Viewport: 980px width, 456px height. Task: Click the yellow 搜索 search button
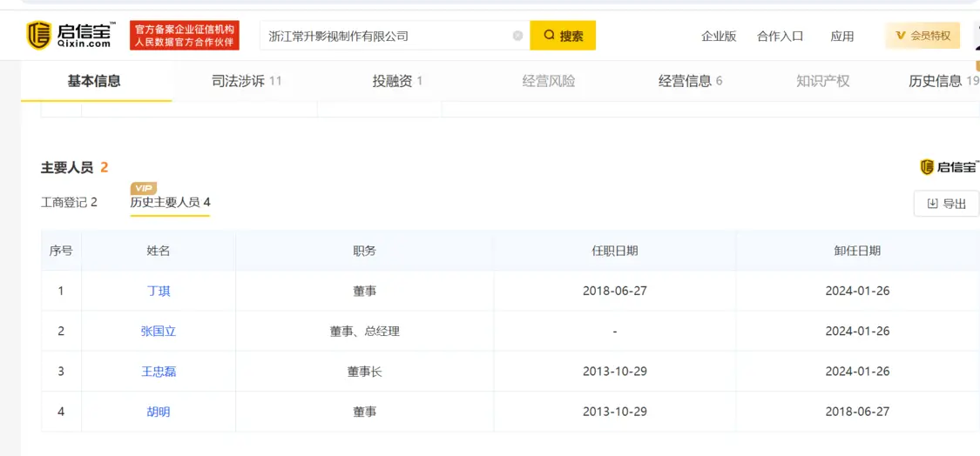[x=563, y=36]
